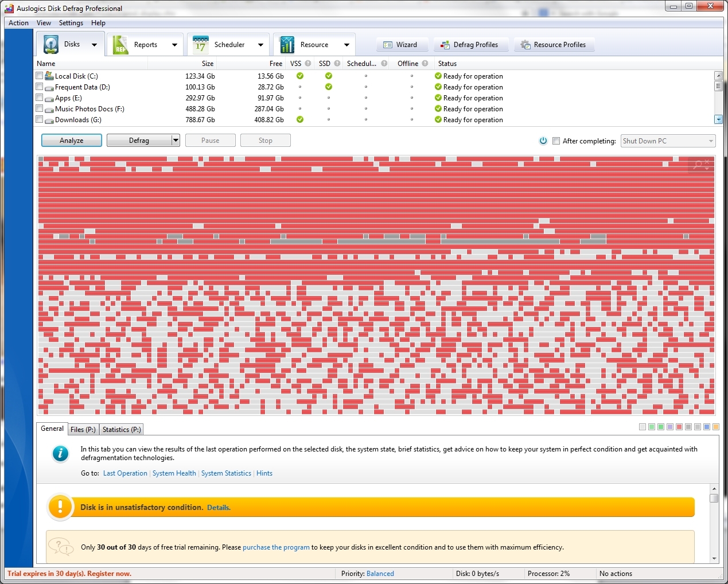Expand the Reports dropdown arrow
The image size is (728, 584).
coord(174,45)
